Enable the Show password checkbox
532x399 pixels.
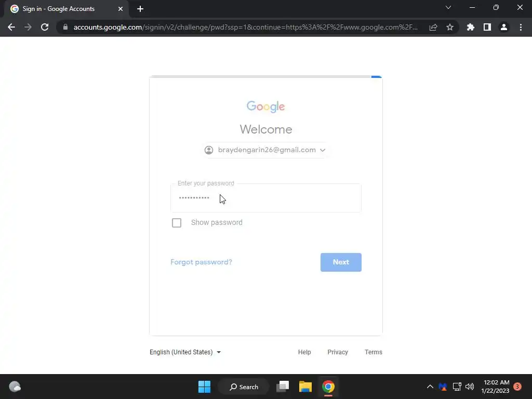coord(177,222)
